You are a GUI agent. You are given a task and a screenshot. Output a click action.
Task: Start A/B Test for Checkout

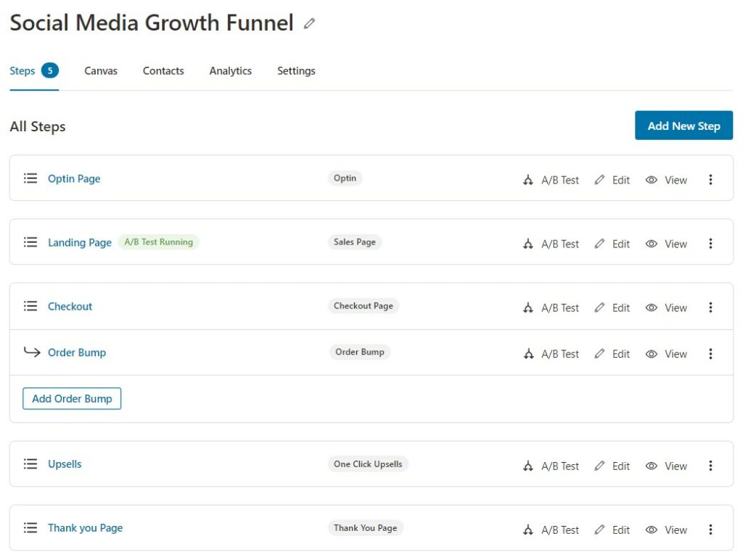551,308
